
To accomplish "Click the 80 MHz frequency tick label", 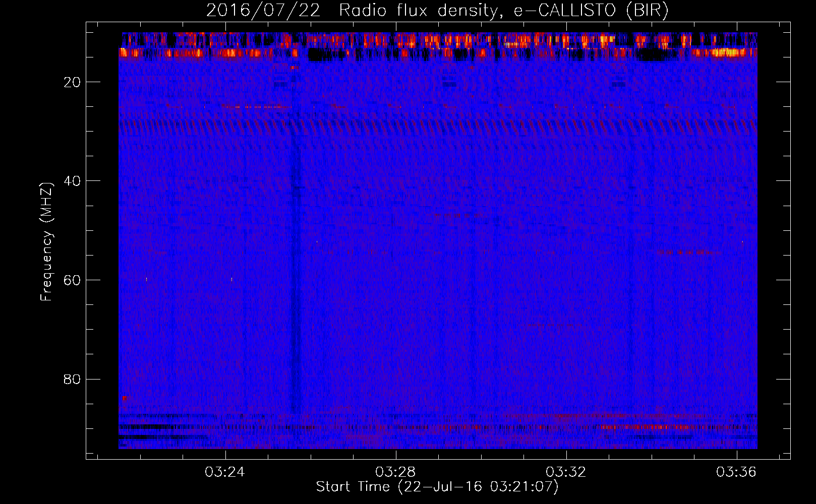I will (x=73, y=379).
